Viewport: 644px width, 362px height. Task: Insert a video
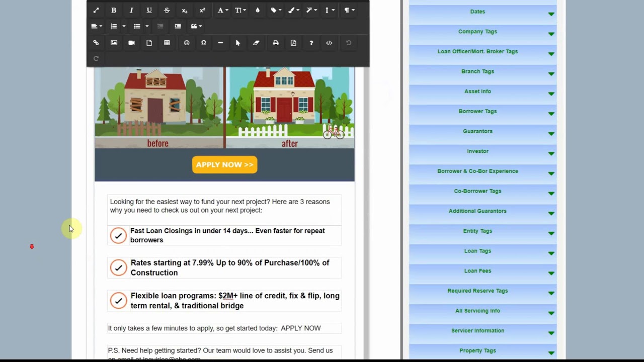[131, 43]
